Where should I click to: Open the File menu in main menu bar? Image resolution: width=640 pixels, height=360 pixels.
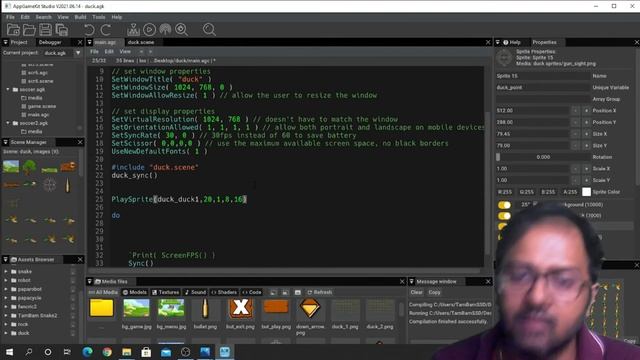click(x=10, y=17)
